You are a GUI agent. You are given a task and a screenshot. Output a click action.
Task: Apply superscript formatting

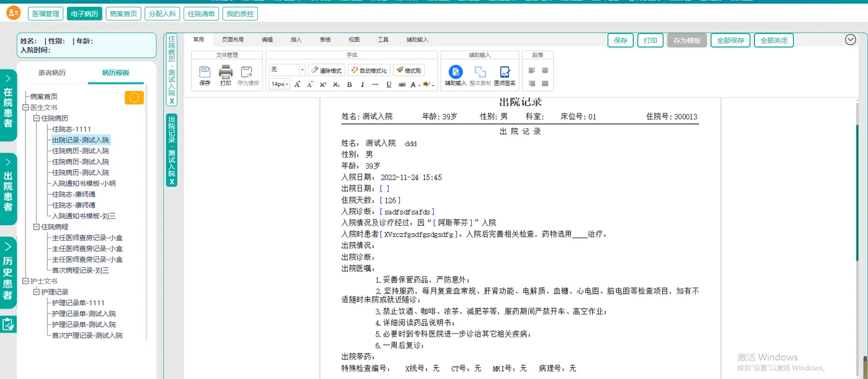tap(323, 84)
